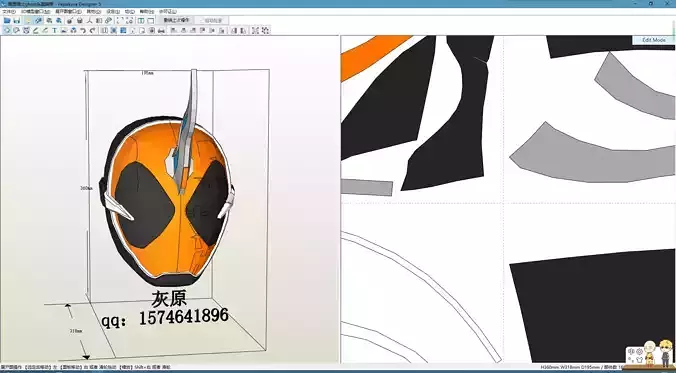Open the 3D model window menu
This screenshot has width=676, height=373.
tap(35, 12)
